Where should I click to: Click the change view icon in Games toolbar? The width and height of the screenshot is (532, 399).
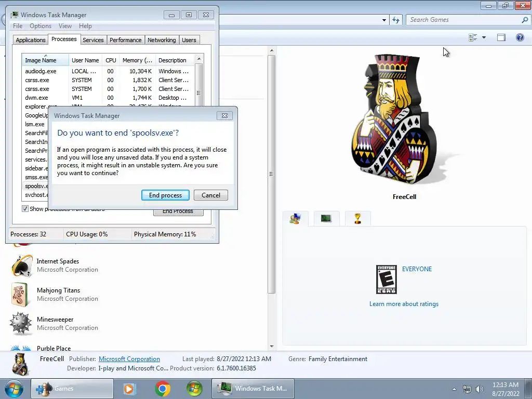[473, 37]
